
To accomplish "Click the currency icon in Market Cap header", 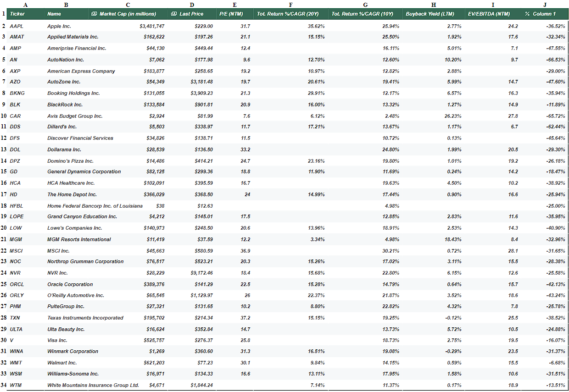I will pos(94,14).
